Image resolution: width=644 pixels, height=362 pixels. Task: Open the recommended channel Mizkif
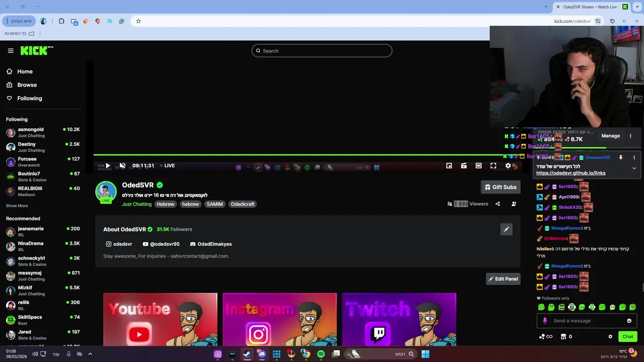click(x=43, y=291)
